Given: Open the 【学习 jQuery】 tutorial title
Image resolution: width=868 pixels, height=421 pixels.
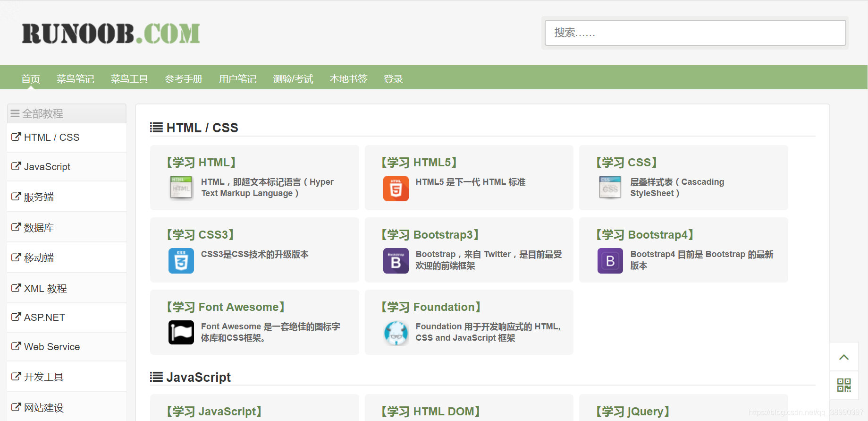Looking at the screenshot, I should point(633,412).
